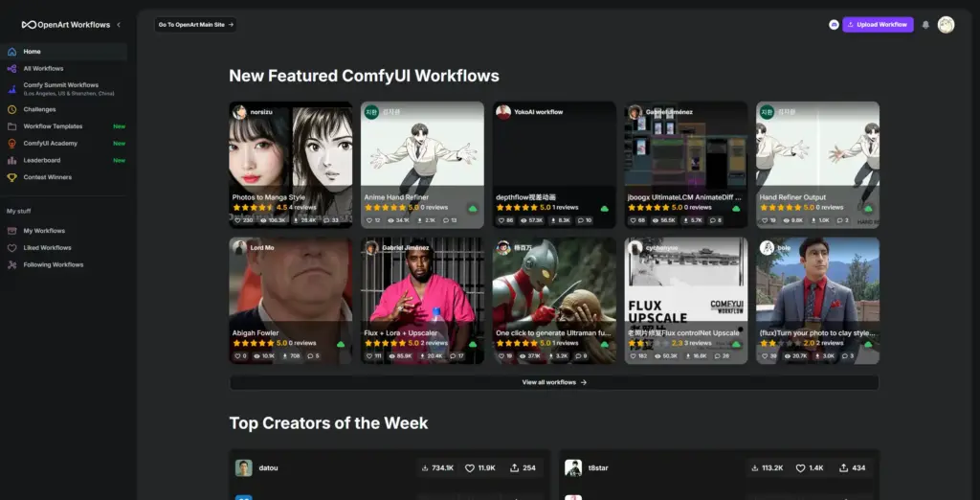This screenshot has width=980, height=500.
Task: Click the Following Workflows icon
Action: [x=11, y=264]
